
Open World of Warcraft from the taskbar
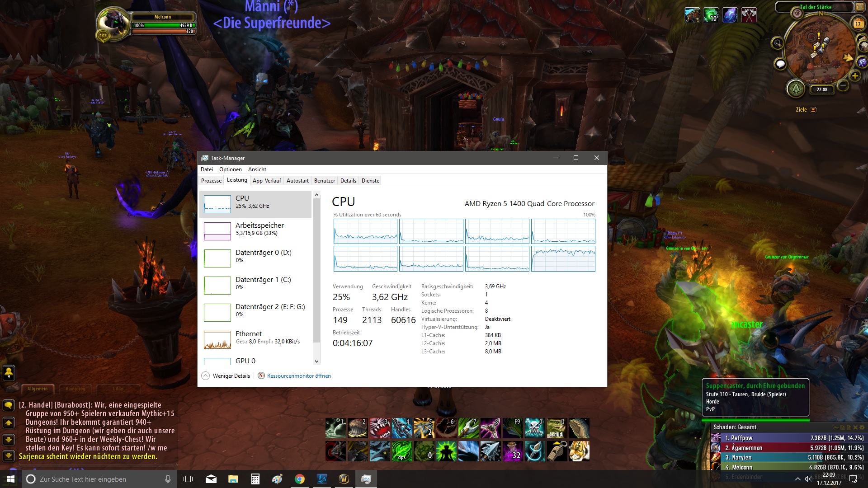(x=344, y=479)
